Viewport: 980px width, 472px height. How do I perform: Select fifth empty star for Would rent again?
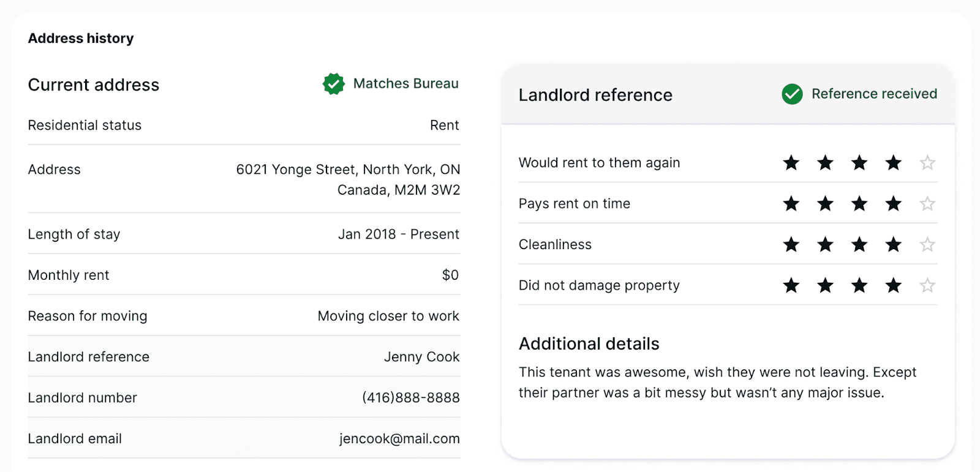(x=927, y=163)
